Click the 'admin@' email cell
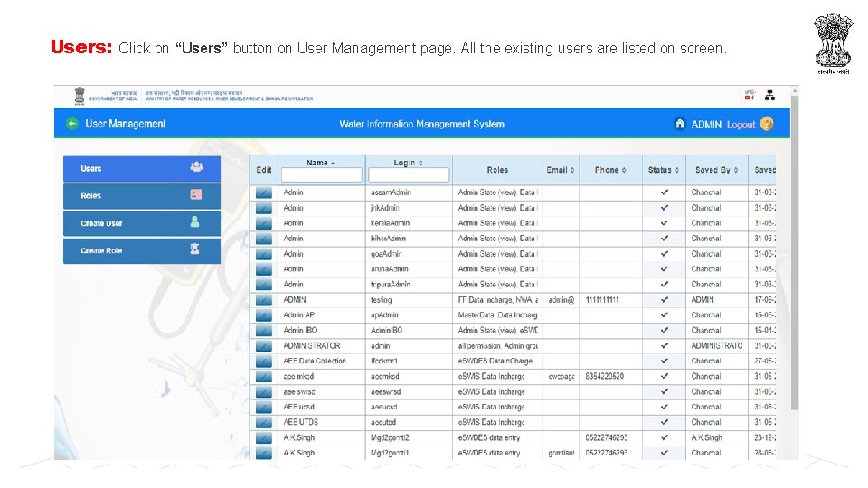The width and height of the screenshot is (868, 488). (561, 300)
